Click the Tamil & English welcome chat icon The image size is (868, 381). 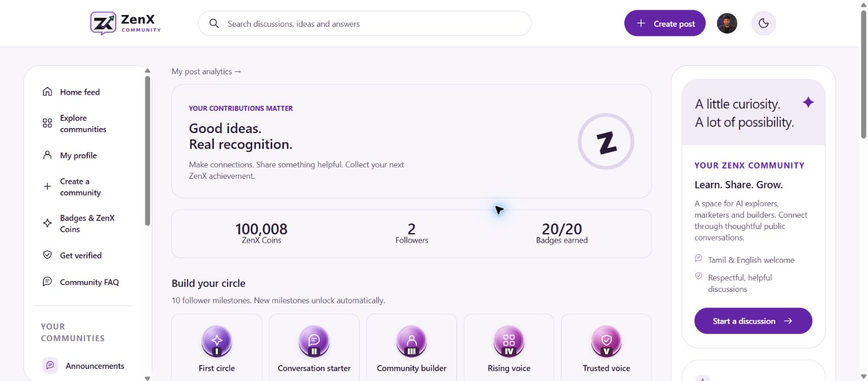click(699, 259)
